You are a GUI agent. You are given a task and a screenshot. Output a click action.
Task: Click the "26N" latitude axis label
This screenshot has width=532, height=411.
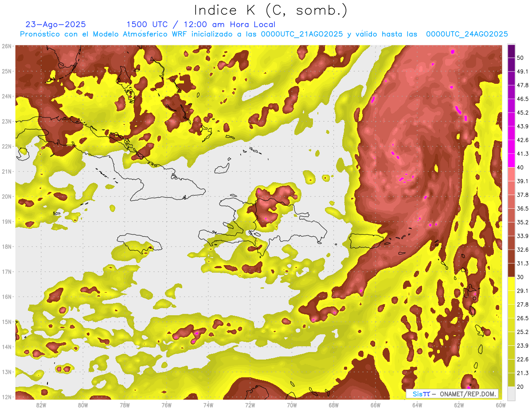point(7,46)
